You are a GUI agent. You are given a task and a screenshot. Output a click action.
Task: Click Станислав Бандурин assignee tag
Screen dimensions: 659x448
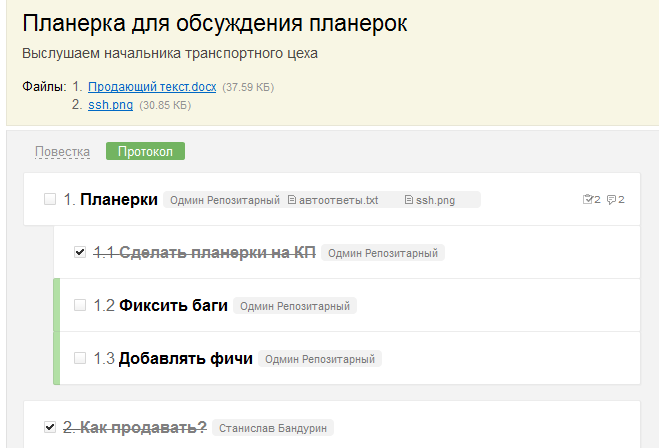coord(272,428)
